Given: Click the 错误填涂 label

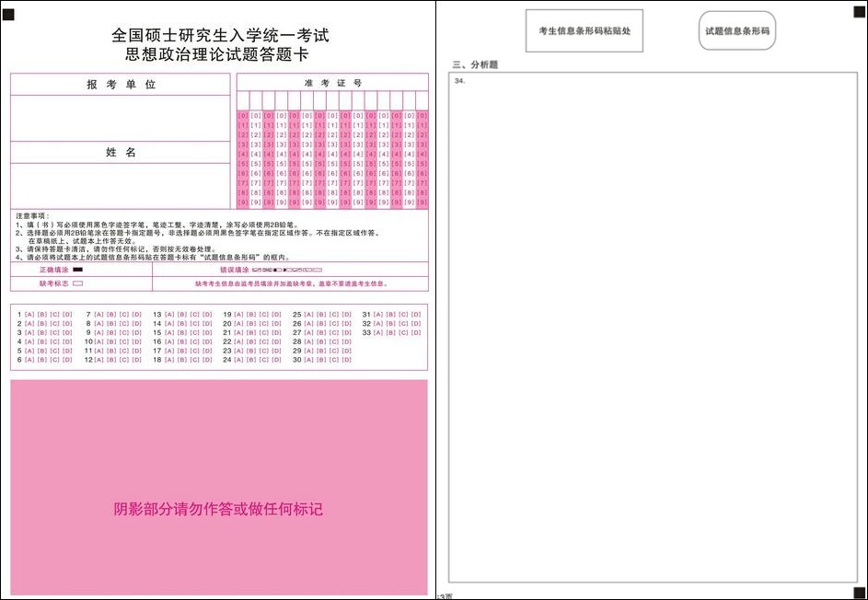Looking at the screenshot, I should click(234, 271).
